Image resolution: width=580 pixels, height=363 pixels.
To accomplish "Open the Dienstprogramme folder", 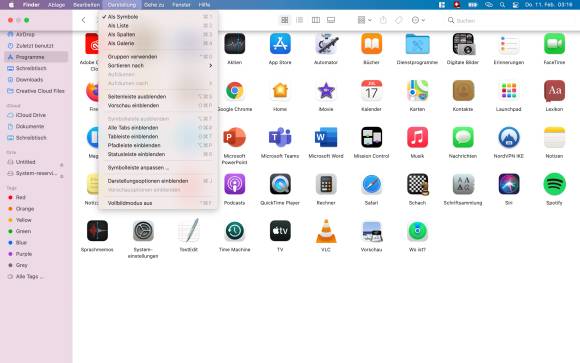I will (417, 44).
